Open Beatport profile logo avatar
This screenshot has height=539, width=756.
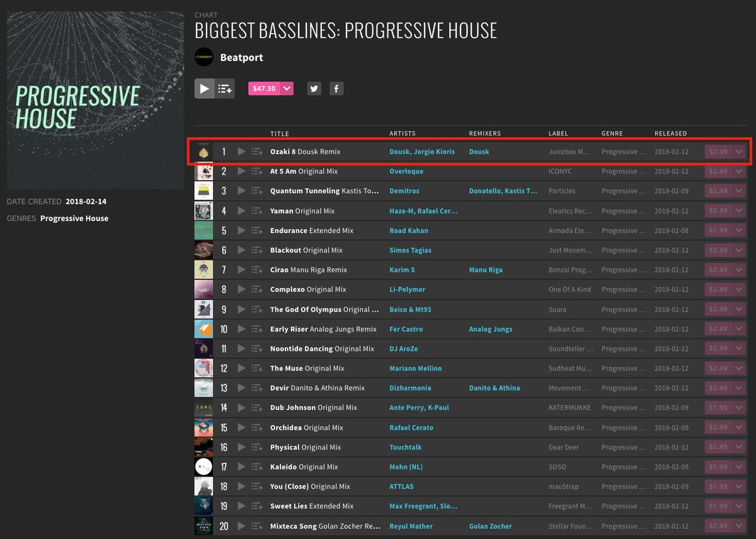point(204,57)
